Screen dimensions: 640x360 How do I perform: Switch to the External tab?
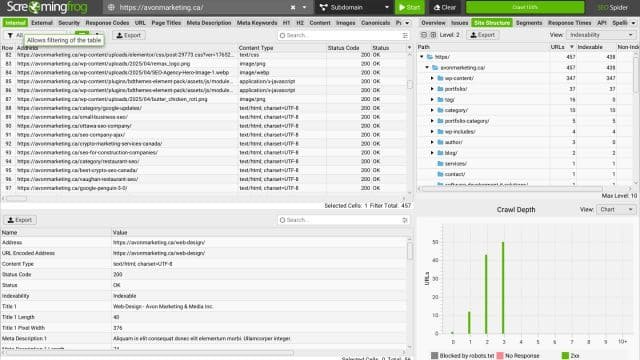click(x=42, y=23)
